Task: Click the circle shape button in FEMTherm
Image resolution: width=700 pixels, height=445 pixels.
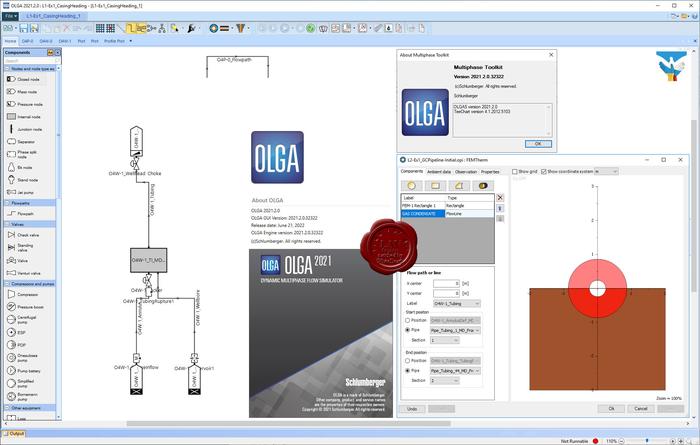Action: (411, 185)
